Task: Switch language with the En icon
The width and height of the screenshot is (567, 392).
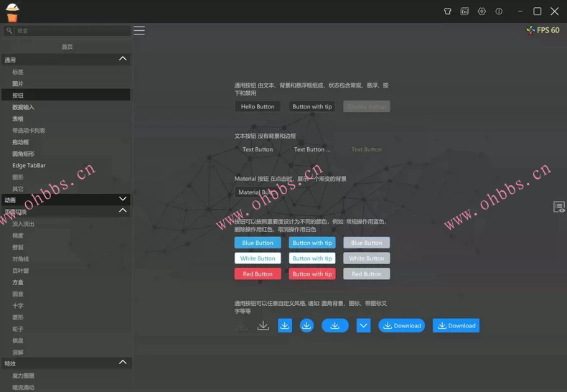Action: point(464,11)
